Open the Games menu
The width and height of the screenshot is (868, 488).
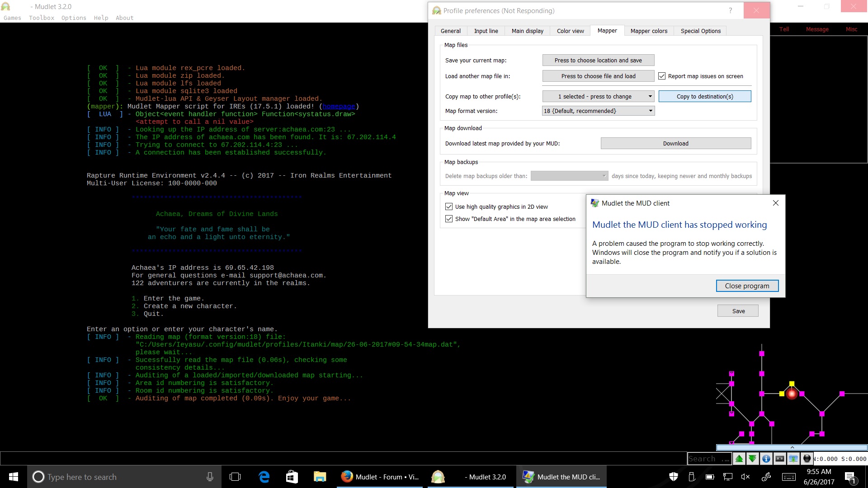pyautogui.click(x=12, y=18)
